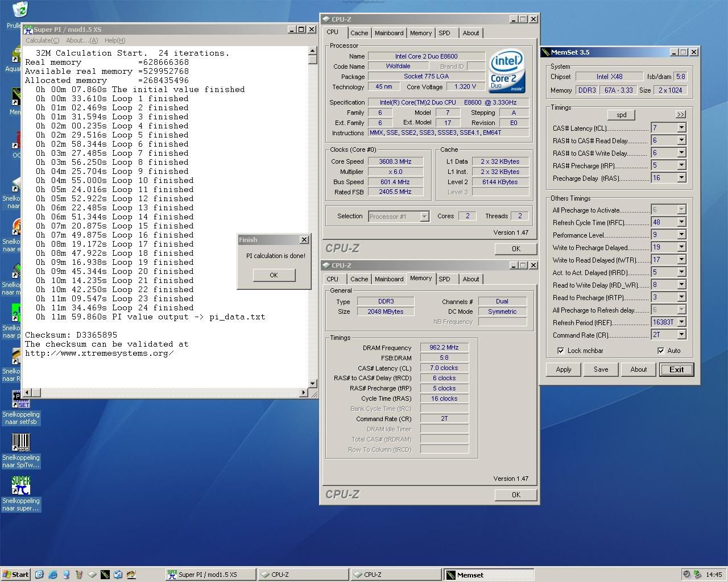Toggle the Auto checkbox in MemSet

pyautogui.click(x=661, y=351)
